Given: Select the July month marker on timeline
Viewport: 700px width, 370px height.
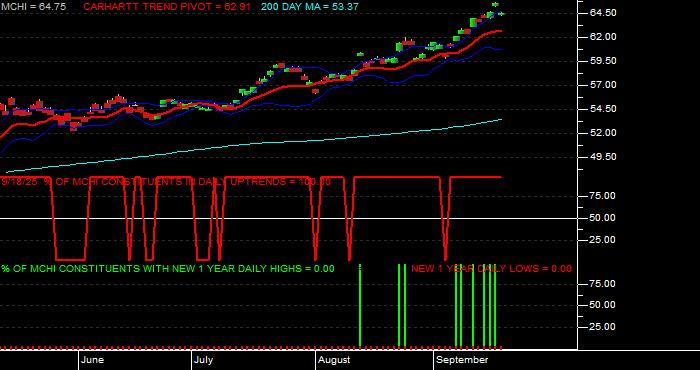Looking at the screenshot, I should coord(204,360).
